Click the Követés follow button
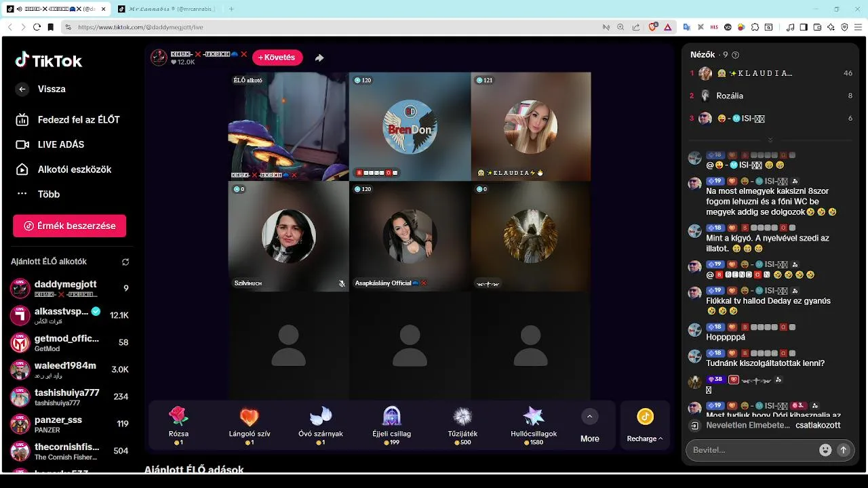Image resolution: width=868 pixels, height=488 pixels. point(277,58)
